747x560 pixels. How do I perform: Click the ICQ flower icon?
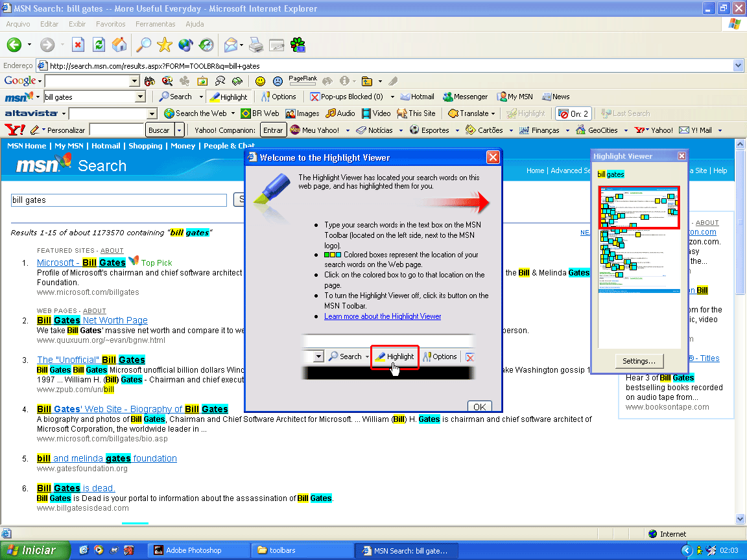pos(298,45)
